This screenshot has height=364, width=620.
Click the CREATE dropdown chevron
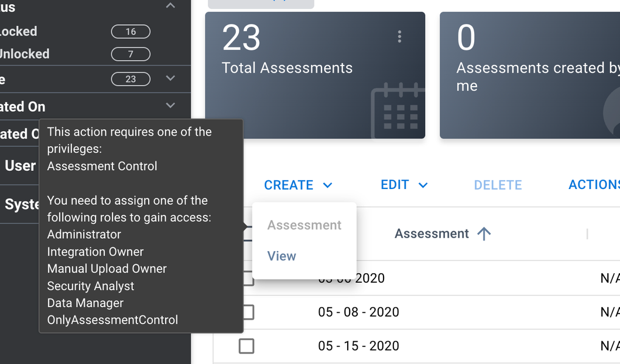328,186
